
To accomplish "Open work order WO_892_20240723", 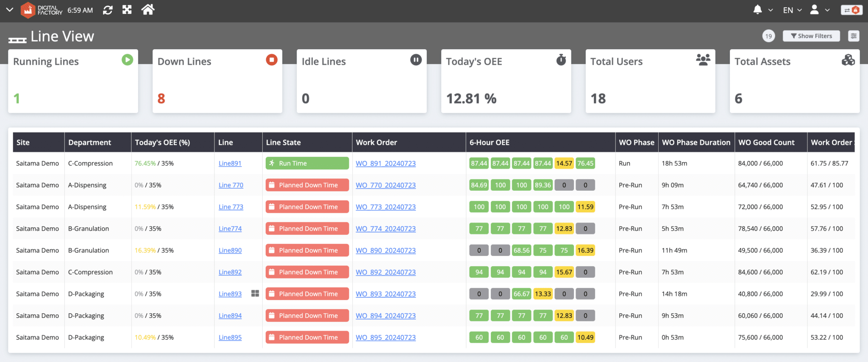I will [386, 272].
